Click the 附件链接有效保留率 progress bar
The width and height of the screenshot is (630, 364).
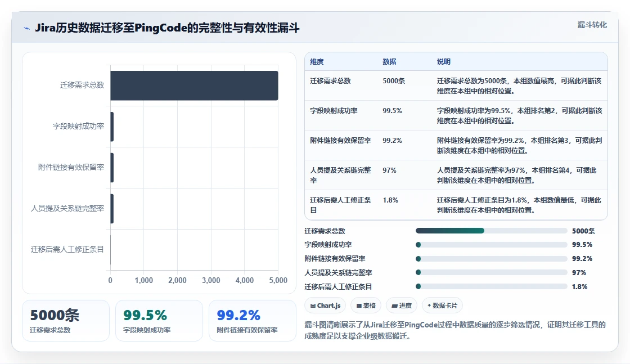pyautogui.click(x=492, y=259)
